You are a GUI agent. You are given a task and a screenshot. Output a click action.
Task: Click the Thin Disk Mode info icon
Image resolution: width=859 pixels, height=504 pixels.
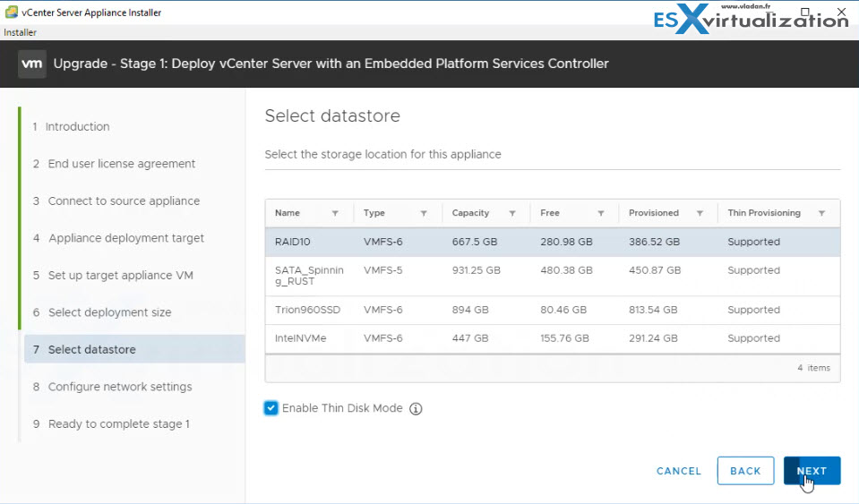coord(416,409)
